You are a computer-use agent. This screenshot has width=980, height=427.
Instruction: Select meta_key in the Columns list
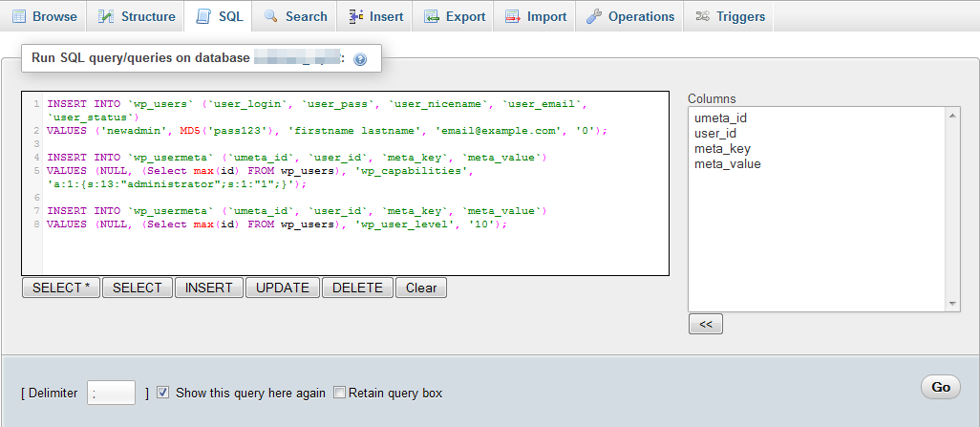tap(721, 148)
